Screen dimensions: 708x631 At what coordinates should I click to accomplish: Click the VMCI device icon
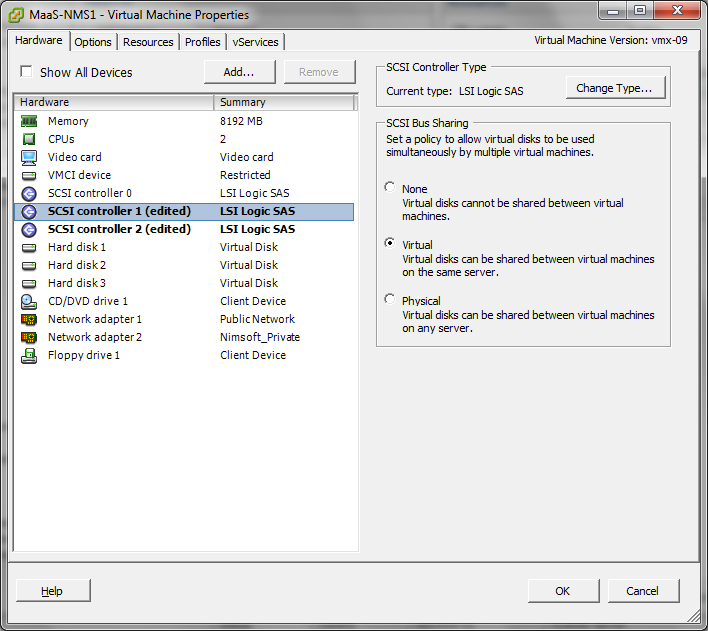(x=29, y=175)
